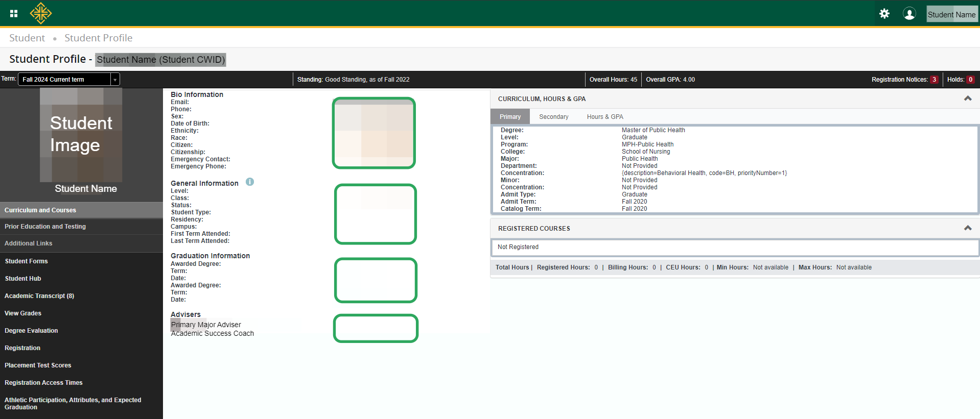Click the General Information info icon
Screen dimensions: 980x419
tap(250, 182)
